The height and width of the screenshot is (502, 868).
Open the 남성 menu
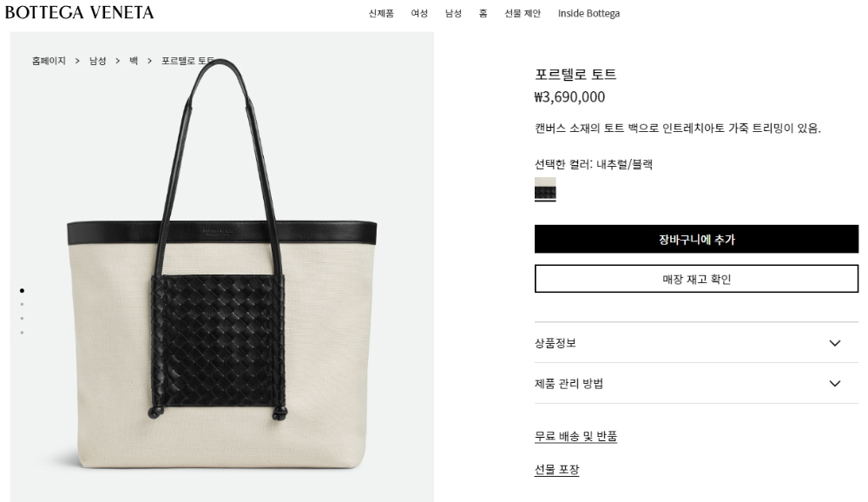pos(453,13)
